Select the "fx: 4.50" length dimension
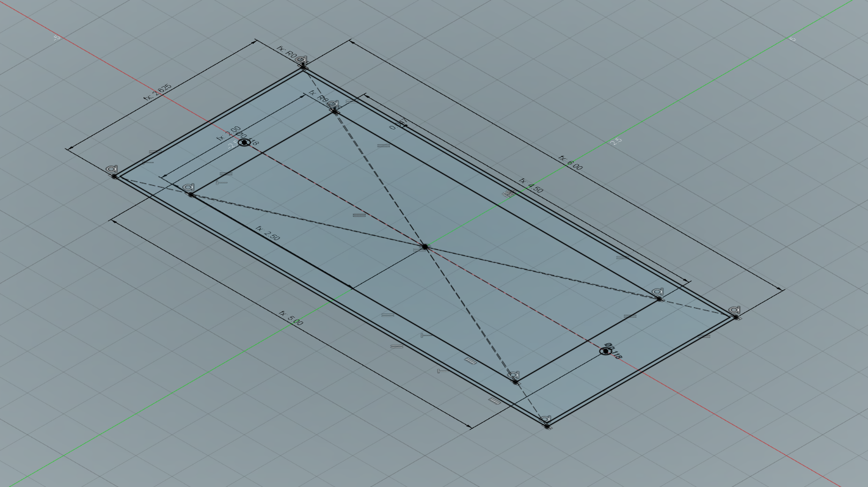This screenshot has width=868, height=487. 531,185
